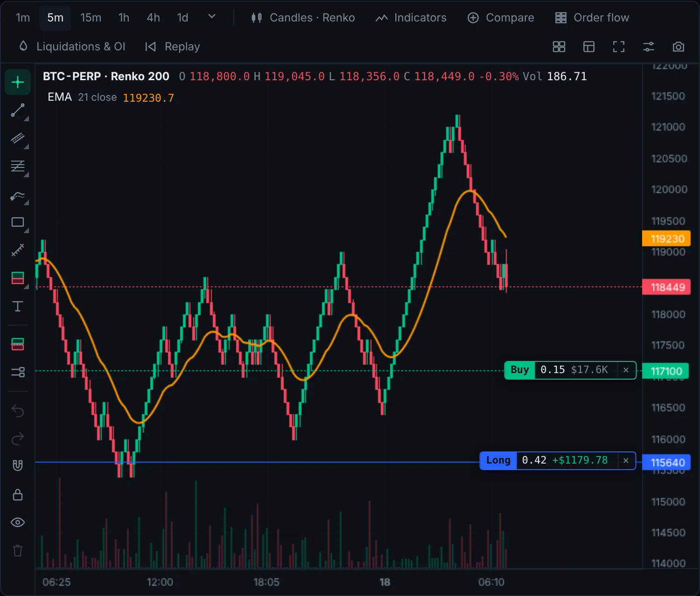Switch to the 1h timeframe

point(124,18)
